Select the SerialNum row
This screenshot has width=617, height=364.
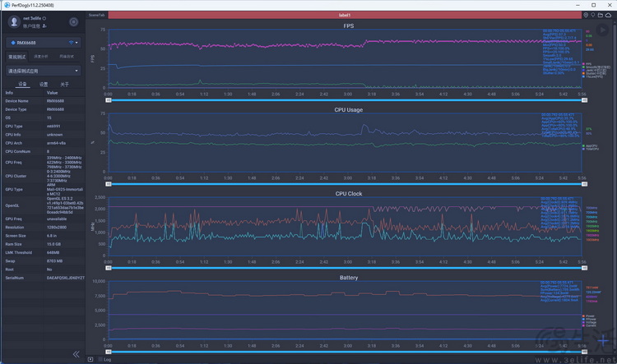44,278
